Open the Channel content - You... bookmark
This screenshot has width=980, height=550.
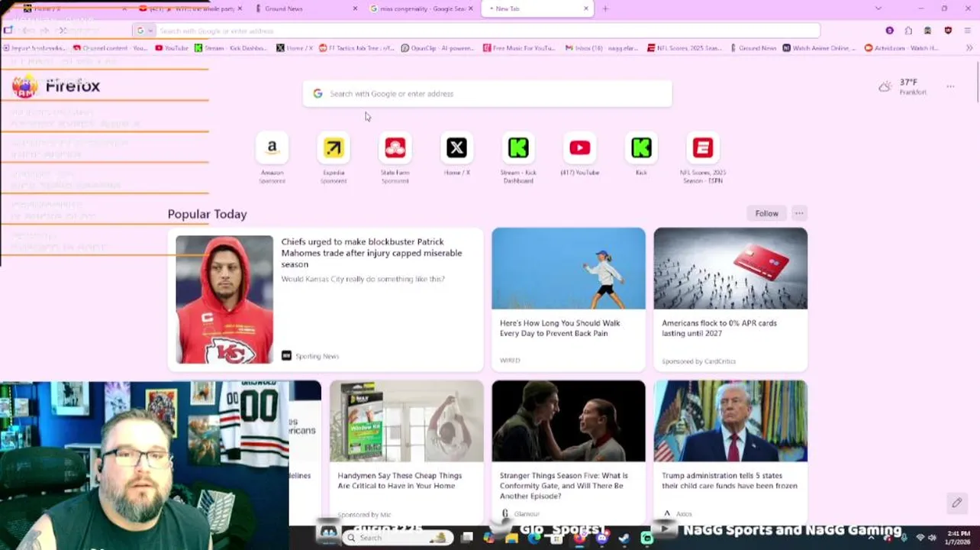(x=110, y=47)
